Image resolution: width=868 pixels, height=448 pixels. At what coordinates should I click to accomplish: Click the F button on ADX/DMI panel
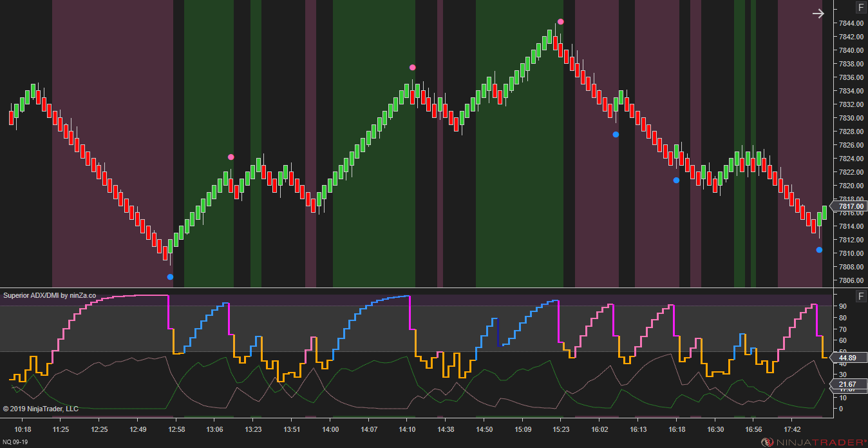860,297
